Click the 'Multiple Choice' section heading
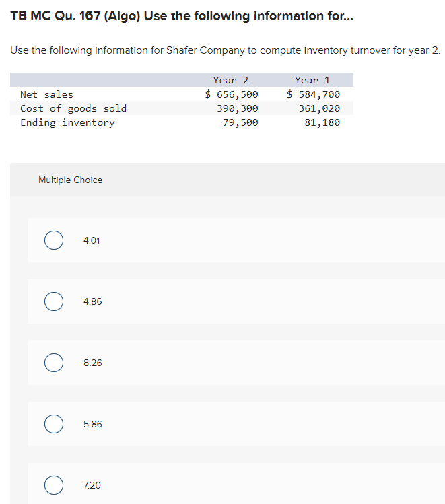The height and width of the screenshot is (504, 445). coord(70,180)
